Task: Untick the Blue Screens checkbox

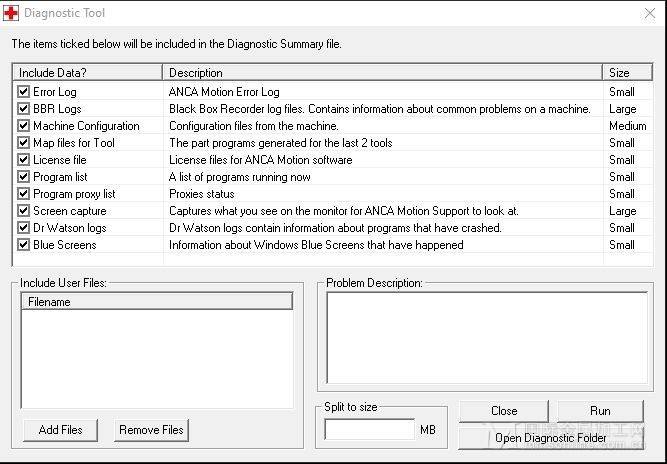Action: pyautogui.click(x=23, y=245)
